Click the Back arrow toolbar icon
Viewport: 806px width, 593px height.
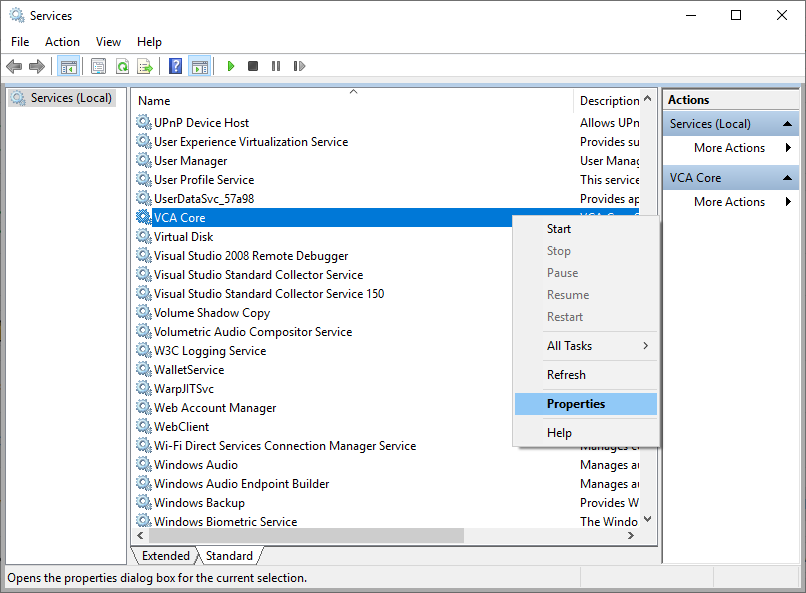tap(14, 66)
